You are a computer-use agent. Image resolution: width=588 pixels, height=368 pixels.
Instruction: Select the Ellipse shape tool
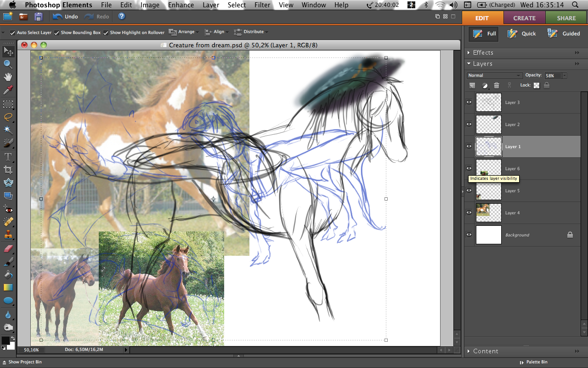coord(8,300)
